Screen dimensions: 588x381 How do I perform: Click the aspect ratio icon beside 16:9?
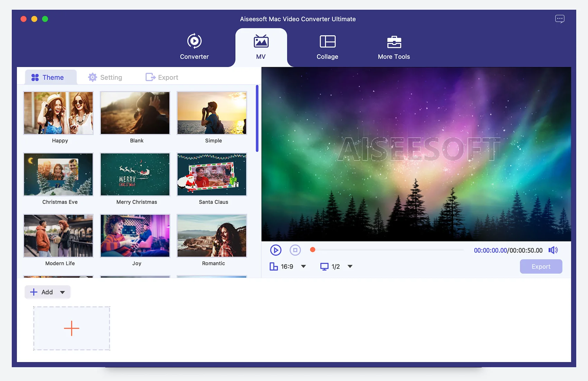pyautogui.click(x=274, y=267)
